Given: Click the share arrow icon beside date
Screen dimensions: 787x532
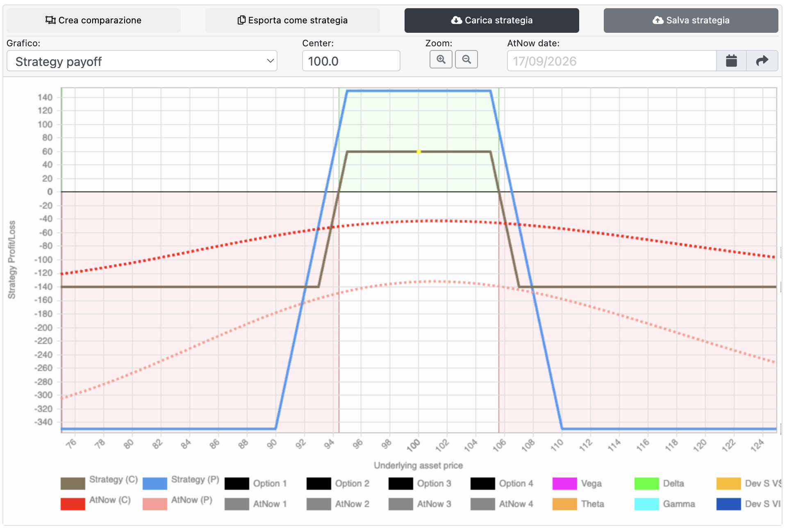Looking at the screenshot, I should click(x=762, y=61).
